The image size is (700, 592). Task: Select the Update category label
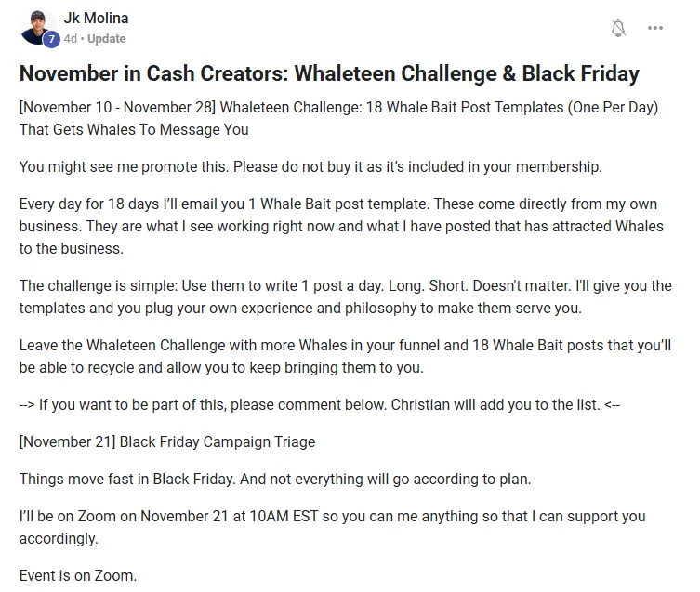tap(106, 39)
